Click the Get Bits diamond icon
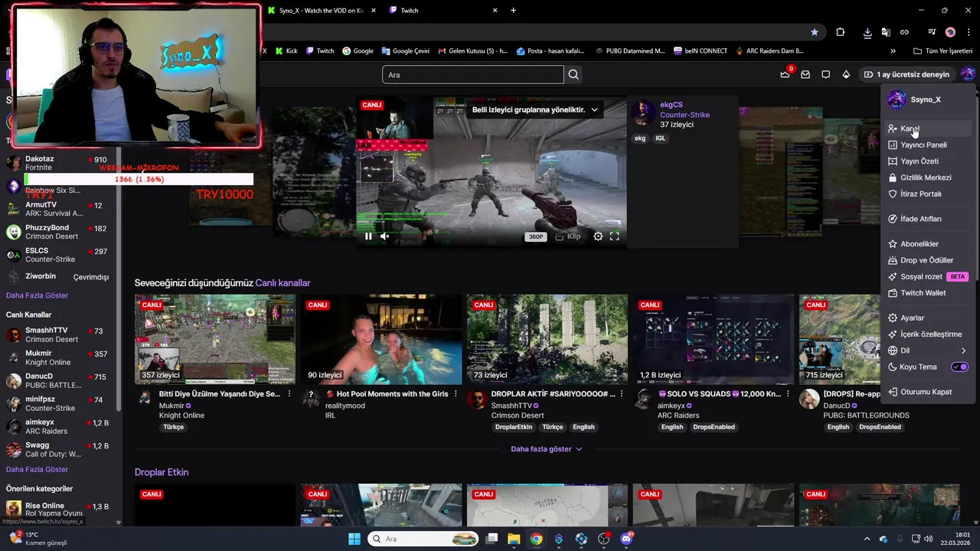This screenshot has height=551, width=980. [x=846, y=74]
